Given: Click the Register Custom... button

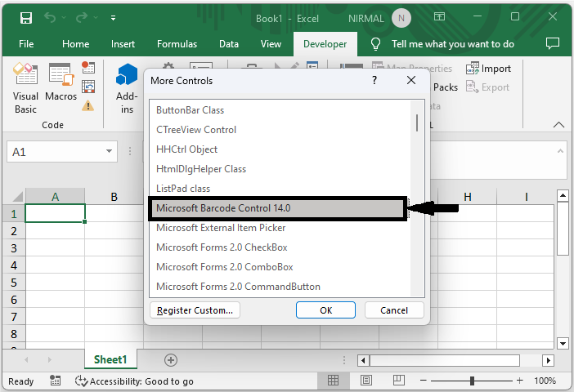Looking at the screenshot, I should [x=195, y=310].
